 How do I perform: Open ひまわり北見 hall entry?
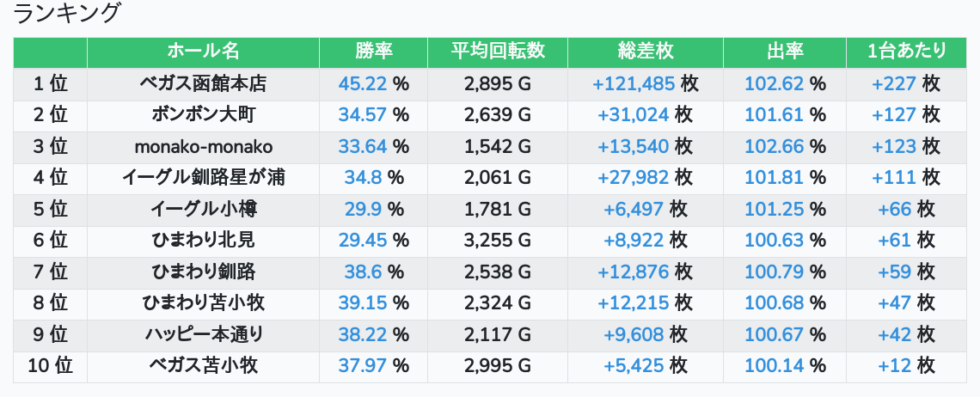[203, 240]
